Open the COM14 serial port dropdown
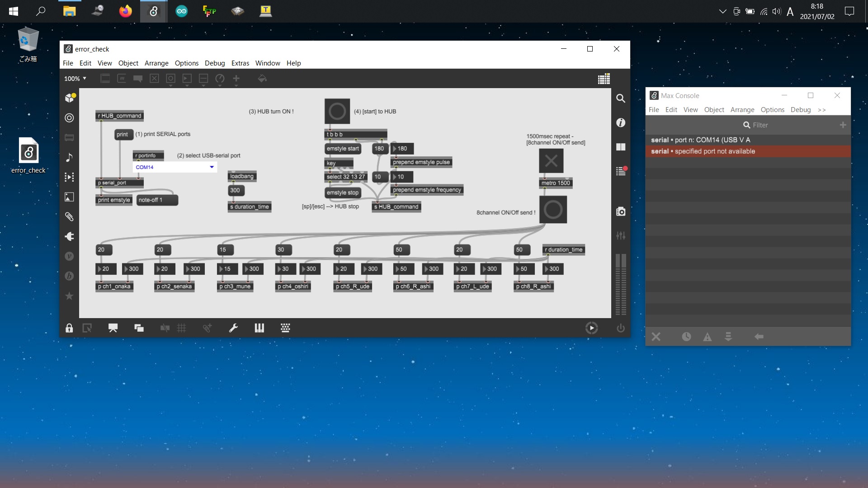Viewport: 868px width, 488px height. [212, 167]
